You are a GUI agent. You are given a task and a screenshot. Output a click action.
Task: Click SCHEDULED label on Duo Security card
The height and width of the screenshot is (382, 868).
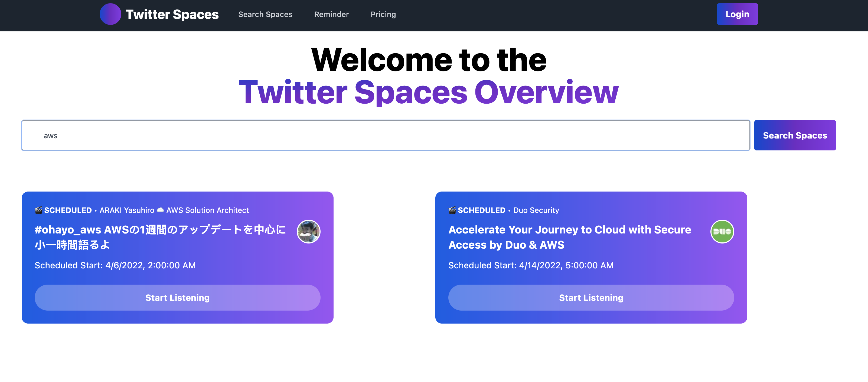coord(481,210)
